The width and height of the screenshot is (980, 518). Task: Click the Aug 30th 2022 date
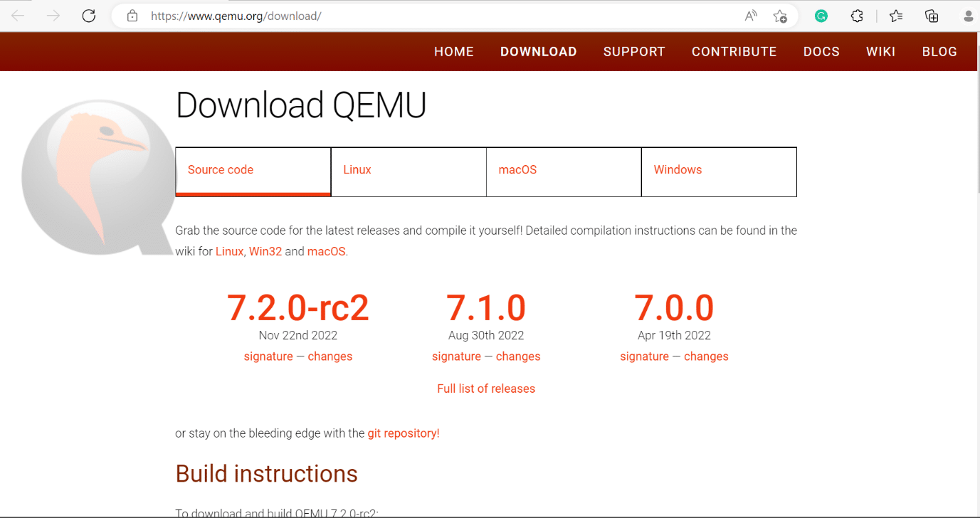pos(486,335)
